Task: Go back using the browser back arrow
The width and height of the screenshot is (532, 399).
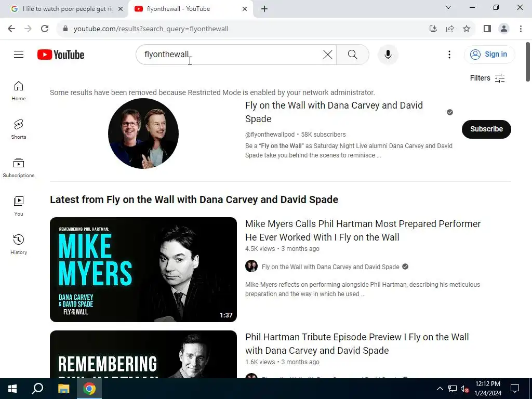Action: 11,29
